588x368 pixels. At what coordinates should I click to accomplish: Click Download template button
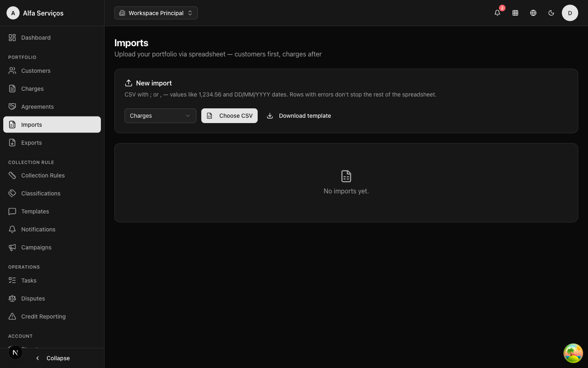299,116
